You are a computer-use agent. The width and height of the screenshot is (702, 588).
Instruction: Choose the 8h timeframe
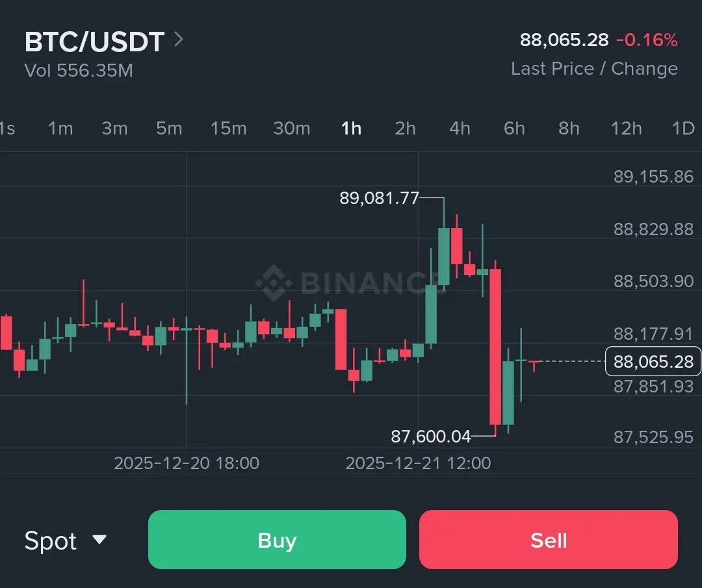[x=569, y=128]
